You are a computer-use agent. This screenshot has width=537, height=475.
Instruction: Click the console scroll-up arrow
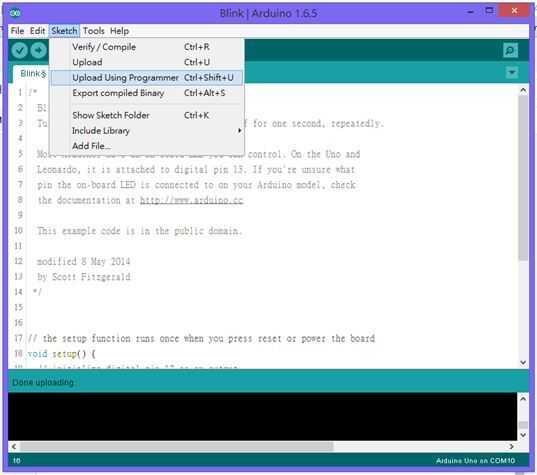click(523, 399)
